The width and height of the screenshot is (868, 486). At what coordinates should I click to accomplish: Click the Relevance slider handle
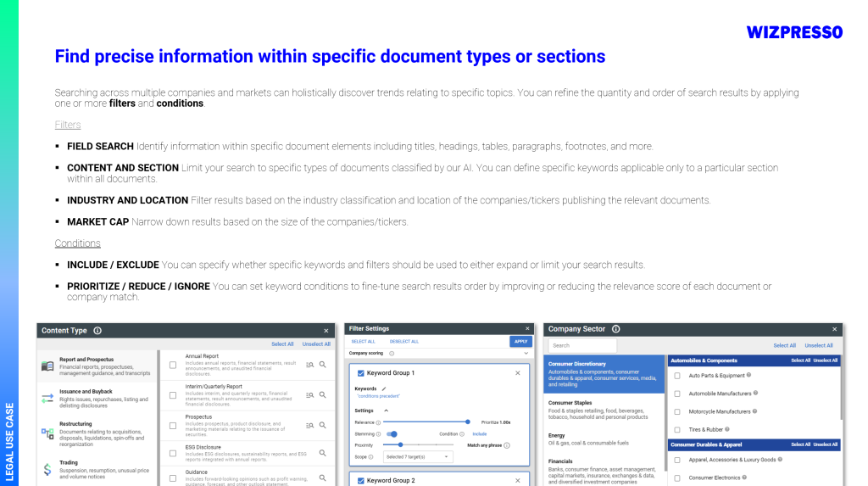(x=468, y=422)
